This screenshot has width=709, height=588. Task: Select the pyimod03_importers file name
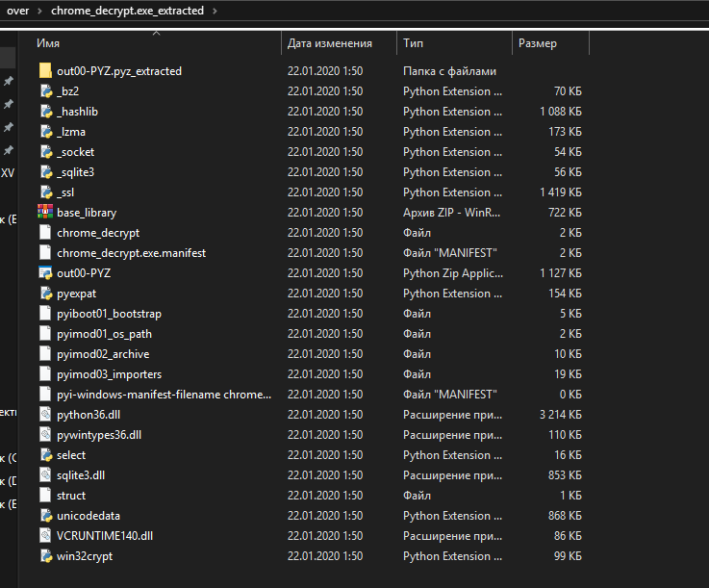point(109,374)
